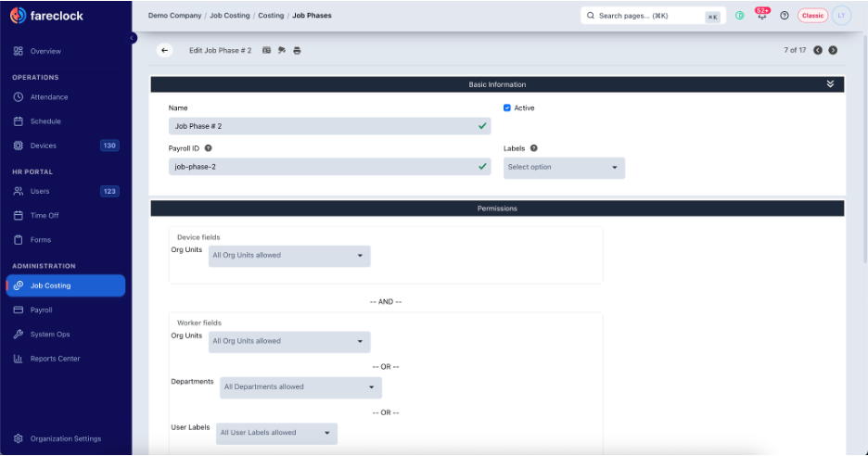Go to next record arrow beside 7 of 17
The image size is (868, 456).
[833, 50]
